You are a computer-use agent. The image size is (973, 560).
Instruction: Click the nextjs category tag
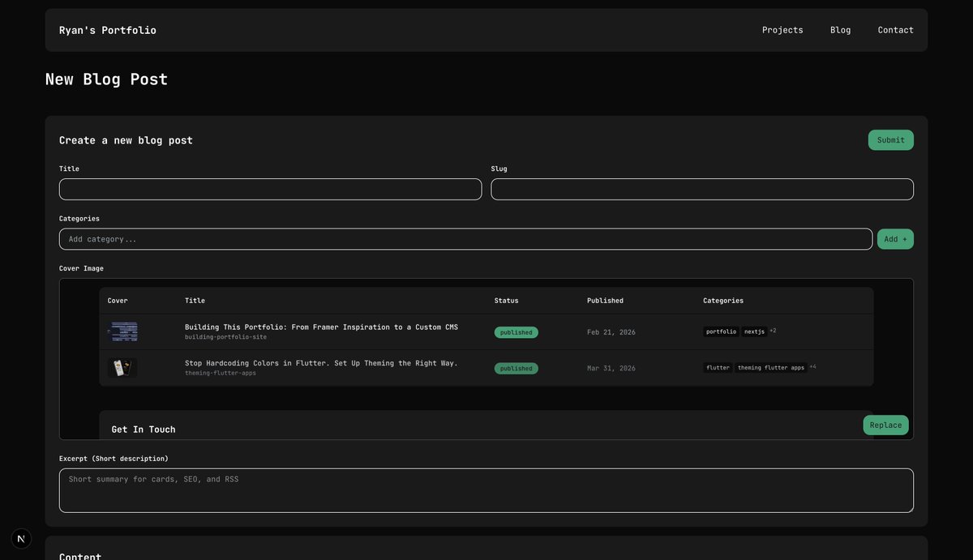[x=754, y=331]
